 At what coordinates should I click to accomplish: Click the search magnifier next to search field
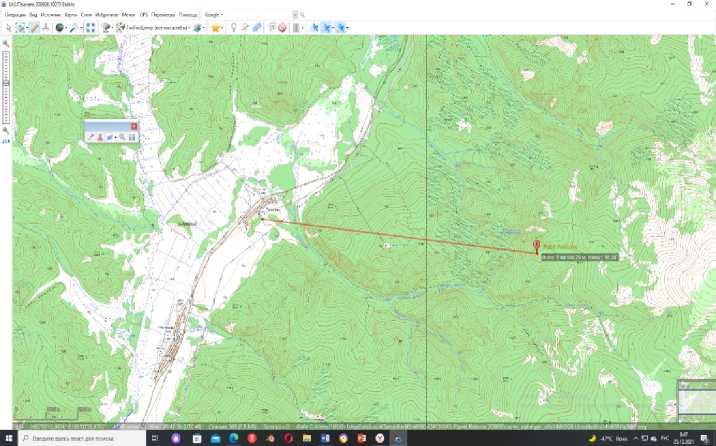(x=302, y=15)
